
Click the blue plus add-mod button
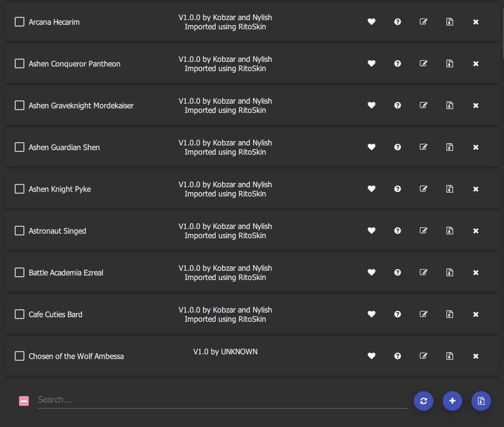[x=452, y=400]
